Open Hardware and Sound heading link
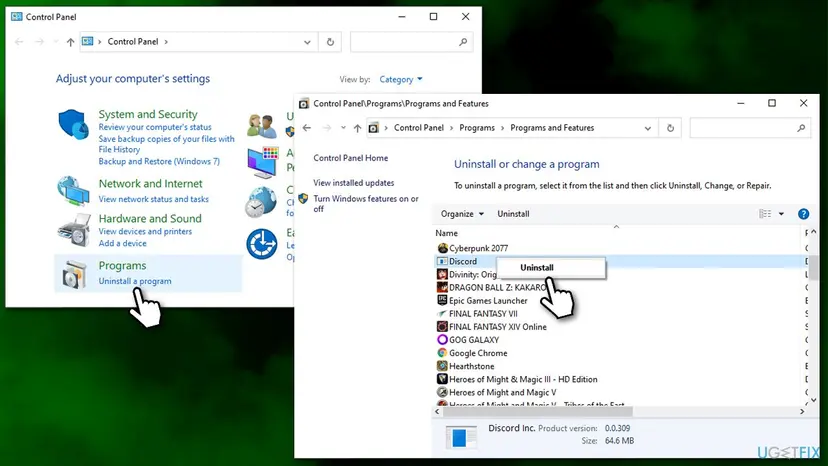828x466 pixels. (x=150, y=219)
